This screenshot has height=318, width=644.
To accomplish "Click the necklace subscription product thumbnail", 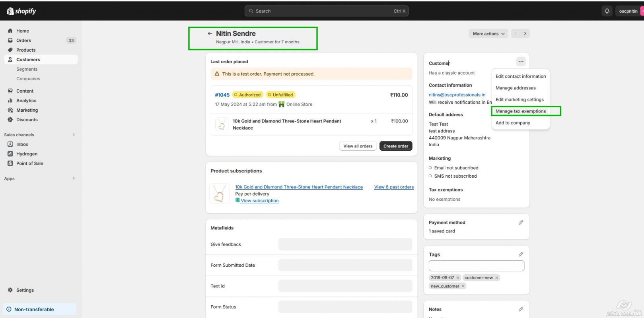I will pyautogui.click(x=219, y=194).
